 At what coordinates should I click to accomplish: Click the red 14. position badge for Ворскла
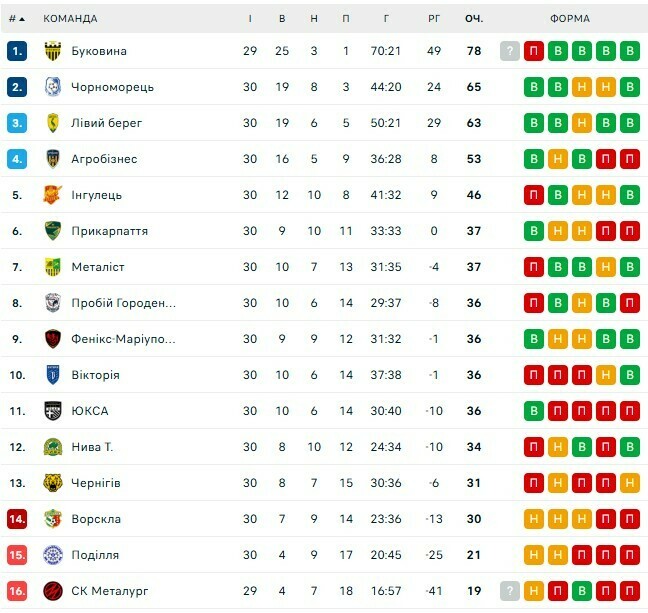[x=17, y=519]
